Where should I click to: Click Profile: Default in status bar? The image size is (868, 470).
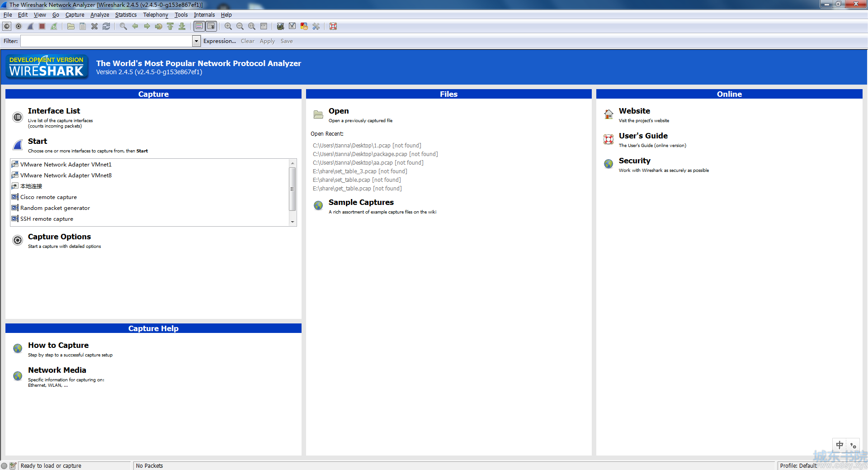point(798,465)
